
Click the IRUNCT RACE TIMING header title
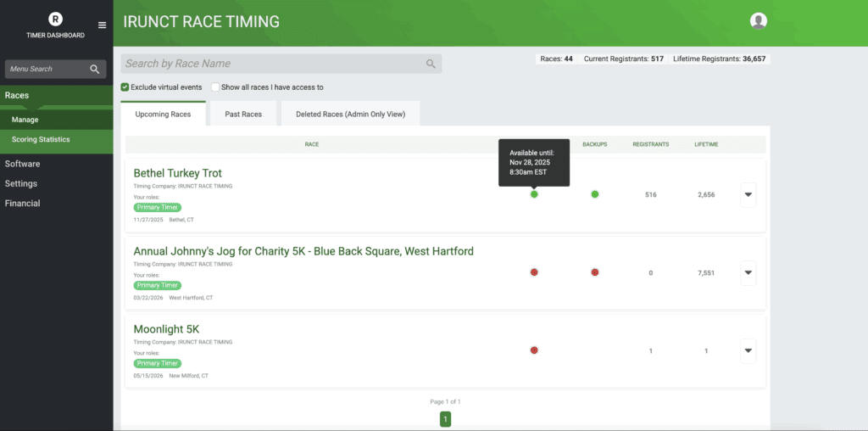202,21
